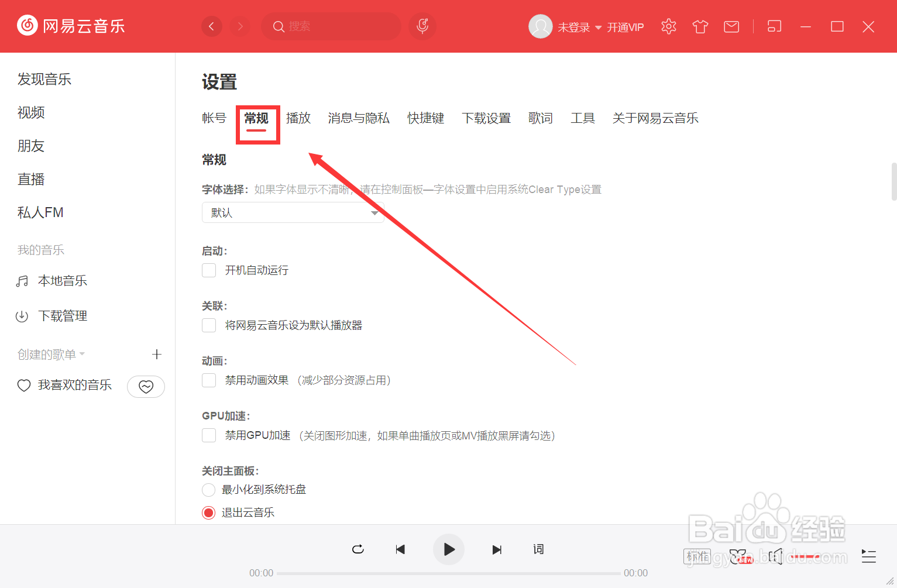Select the settings gear icon
This screenshot has width=897, height=588.
(668, 26)
